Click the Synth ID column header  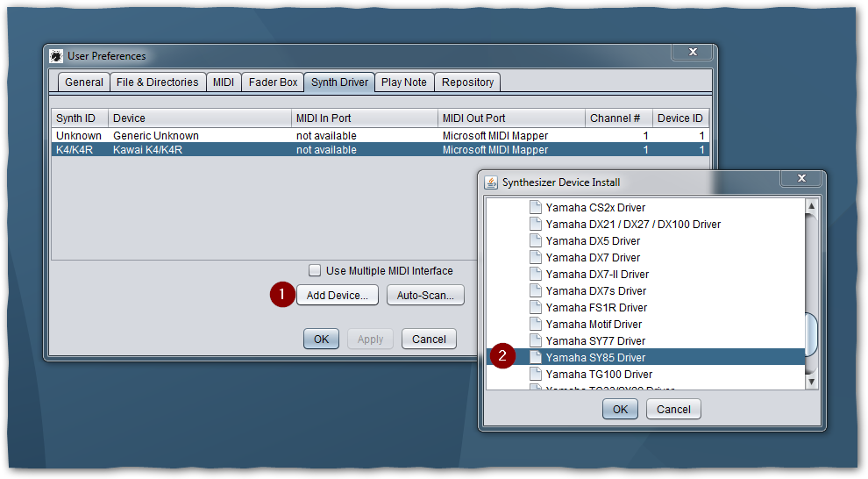click(80, 118)
